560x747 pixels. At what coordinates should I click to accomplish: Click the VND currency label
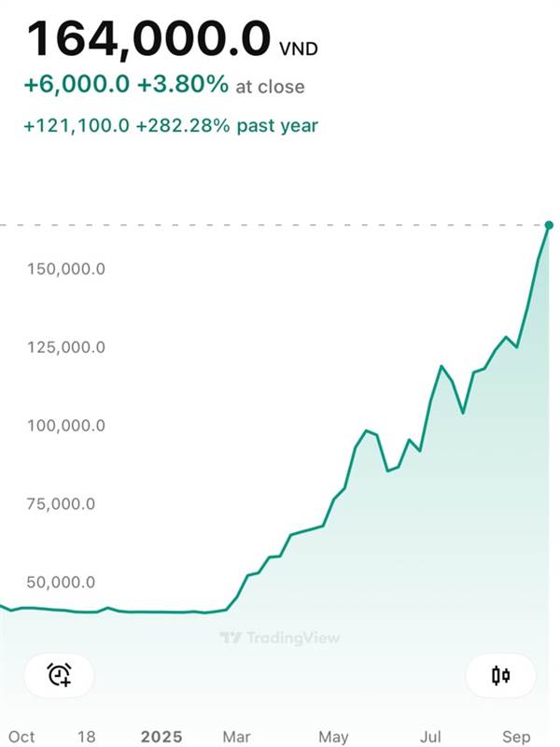[x=300, y=46]
